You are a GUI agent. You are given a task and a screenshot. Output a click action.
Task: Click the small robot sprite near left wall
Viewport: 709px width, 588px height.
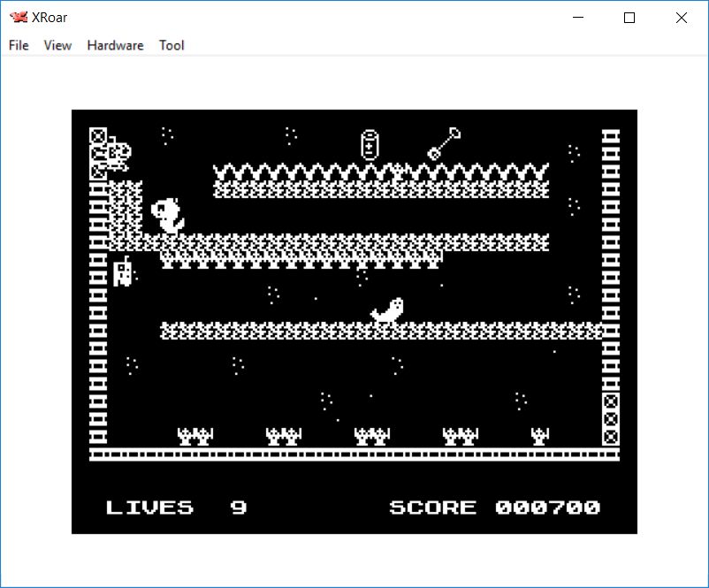tap(124, 271)
